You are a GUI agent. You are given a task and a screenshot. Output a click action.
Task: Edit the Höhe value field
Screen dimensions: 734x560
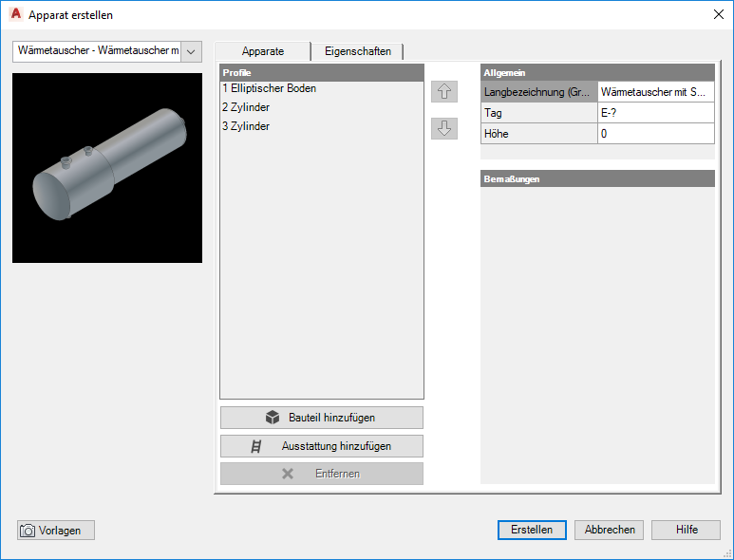click(x=656, y=133)
